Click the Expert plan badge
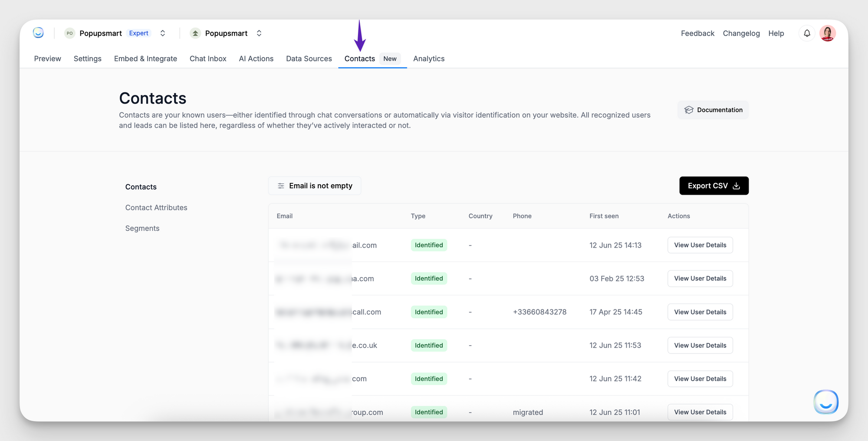868x441 pixels. 139,33
